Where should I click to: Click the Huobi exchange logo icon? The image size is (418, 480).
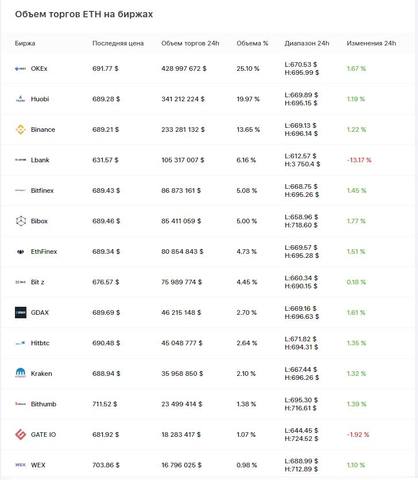point(20,99)
